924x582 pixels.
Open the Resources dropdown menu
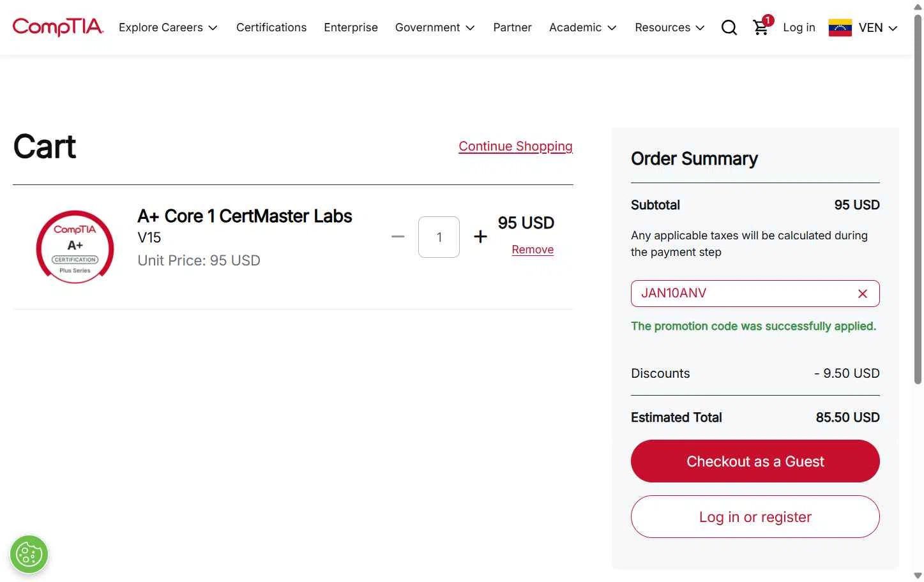[x=669, y=27]
